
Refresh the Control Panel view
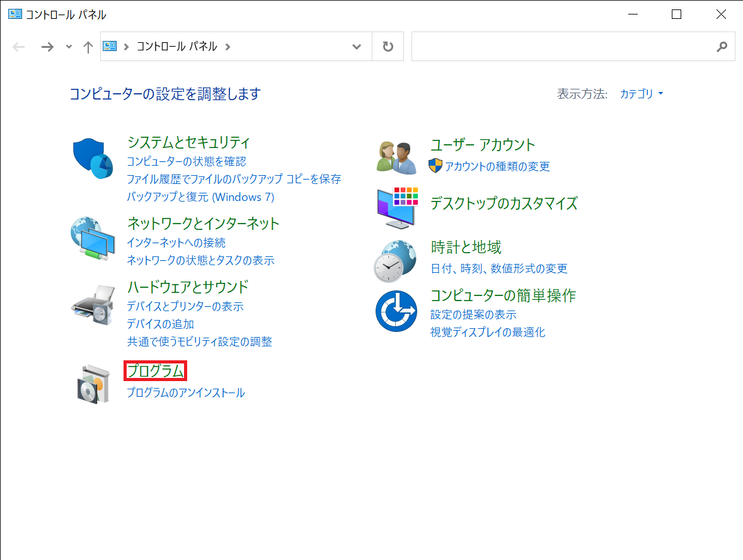pyautogui.click(x=388, y=47)
